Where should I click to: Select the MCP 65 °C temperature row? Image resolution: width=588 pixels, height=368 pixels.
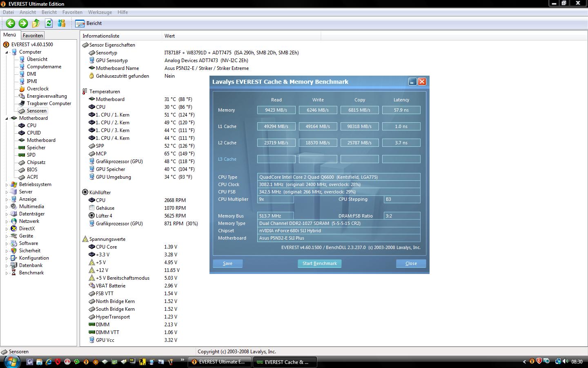pyautogui.click(x=141, y=154)
